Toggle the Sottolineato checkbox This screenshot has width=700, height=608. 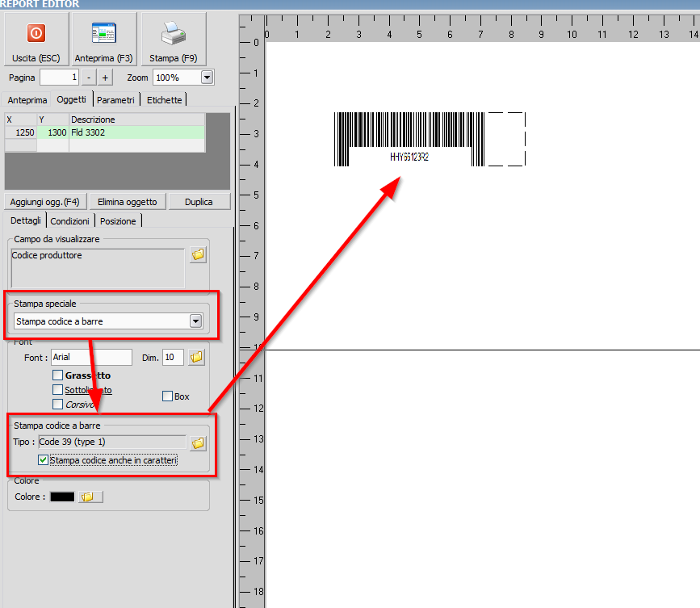click(57, 390)
